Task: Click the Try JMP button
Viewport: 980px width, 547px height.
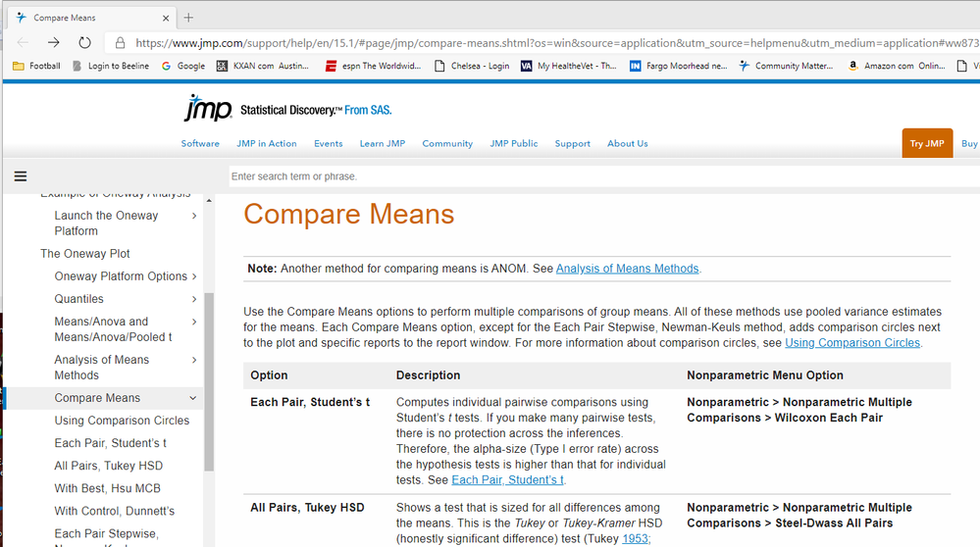Action: (927, 143)
